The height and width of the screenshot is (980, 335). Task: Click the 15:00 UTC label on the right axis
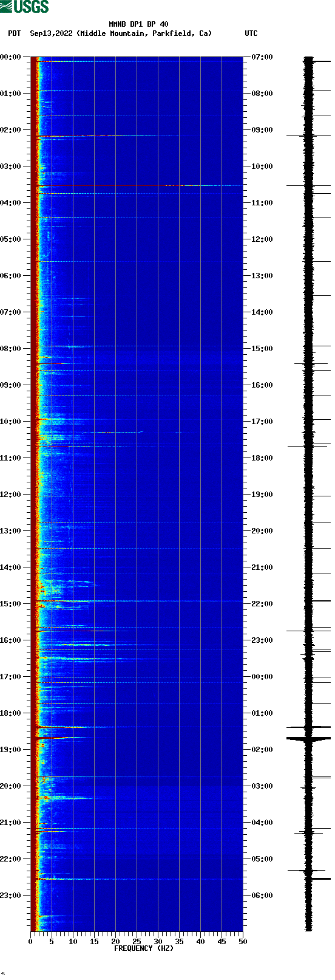(262, 349)
